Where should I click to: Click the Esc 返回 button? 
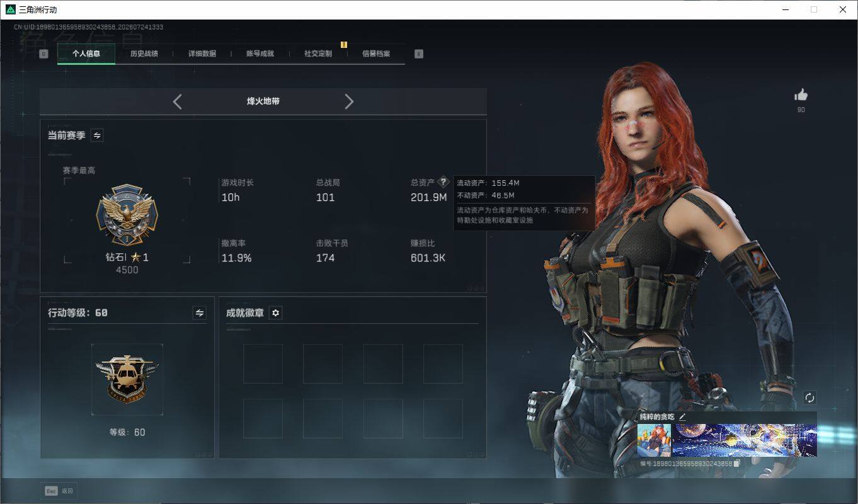coord(59,491)
